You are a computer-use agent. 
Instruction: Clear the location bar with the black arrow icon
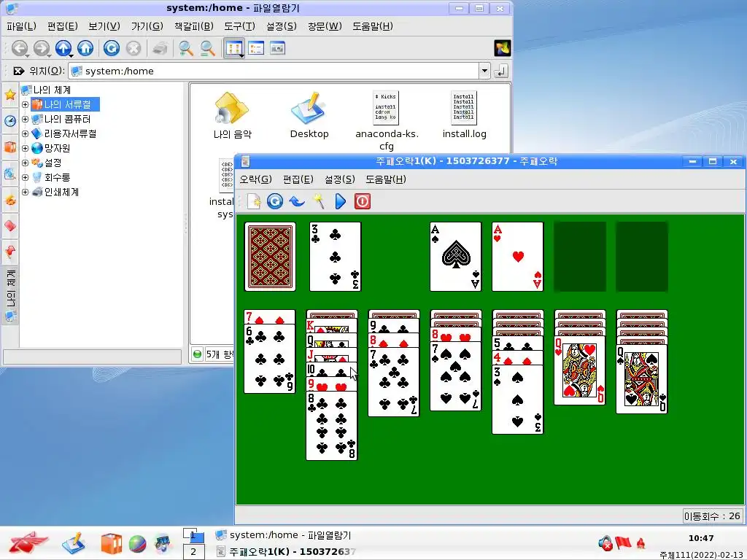point(18,71)
